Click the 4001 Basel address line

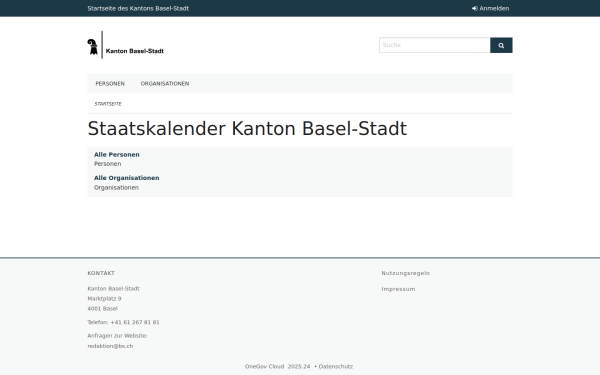(103, 308)
